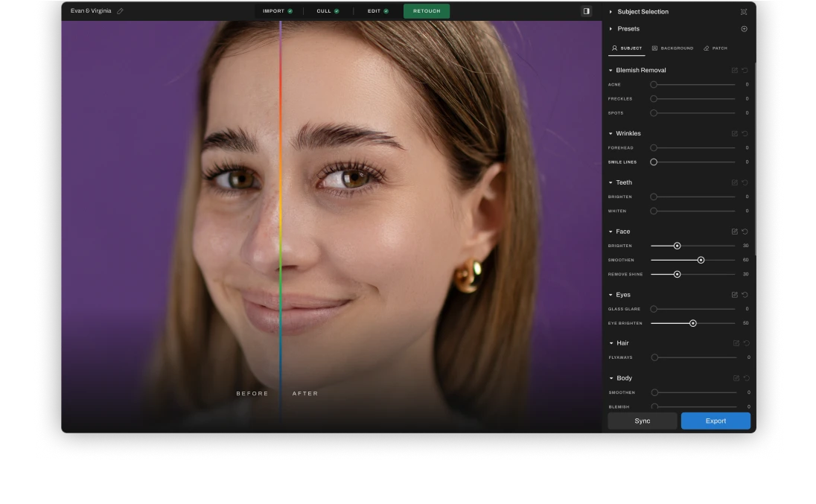Image resolution: width=816 pixels, height=504 pixels.
Task: Click the pencil icon beside Evan & Virginia
Action: pos(121,11)
